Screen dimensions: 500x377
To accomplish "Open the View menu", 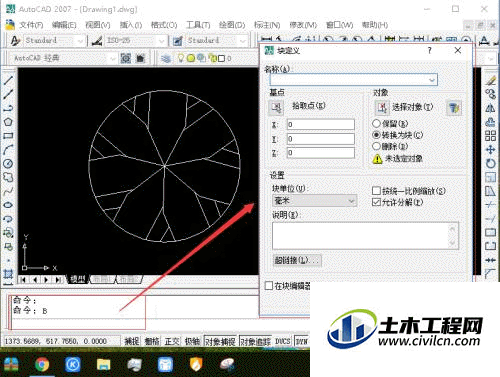I will point(98,25).
